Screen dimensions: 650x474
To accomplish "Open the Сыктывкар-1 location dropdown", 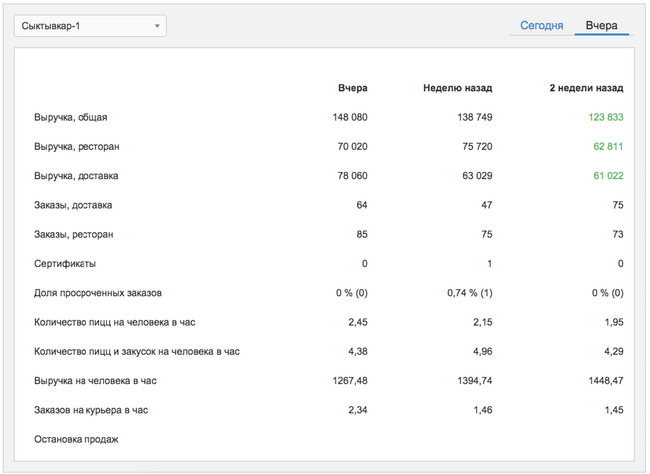I will point(90,26).
